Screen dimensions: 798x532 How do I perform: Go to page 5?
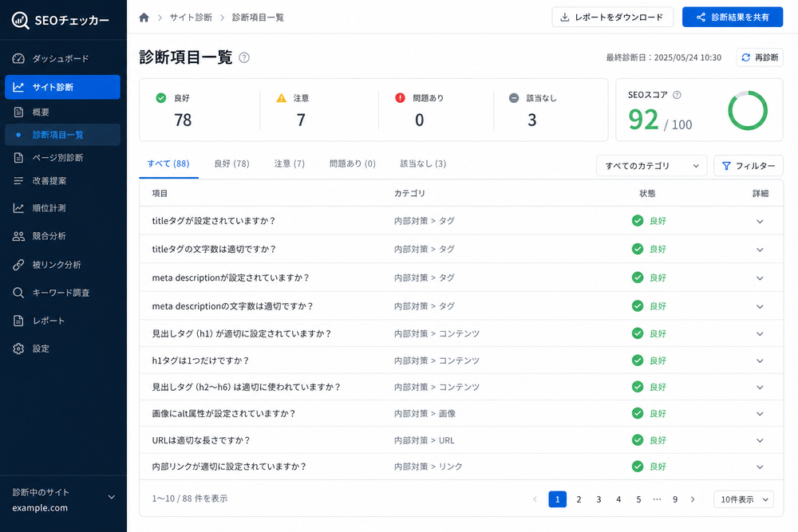(x=638, y=499)
